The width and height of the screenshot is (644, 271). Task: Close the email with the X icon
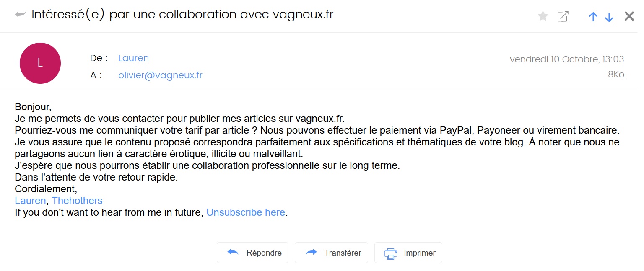(629, 16)
